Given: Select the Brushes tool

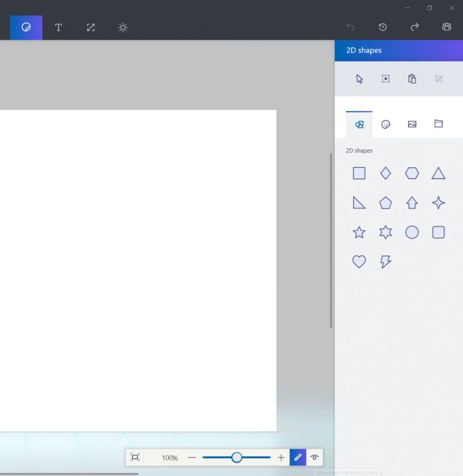Looking at the screenshot, I should (26, 27).
